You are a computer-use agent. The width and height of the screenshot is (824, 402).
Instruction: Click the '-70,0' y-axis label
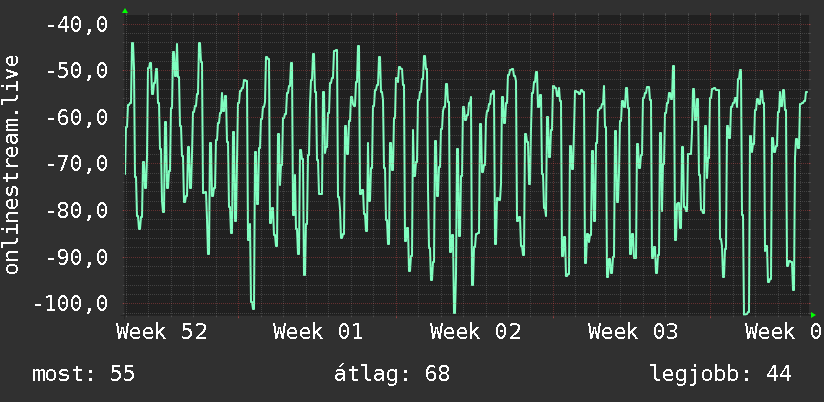(77, 164)
